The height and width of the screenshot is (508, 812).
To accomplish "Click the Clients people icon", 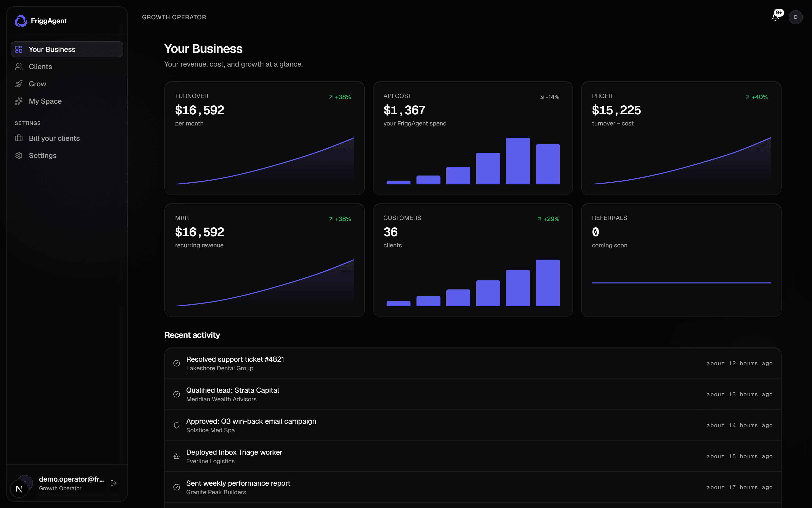I will coord(19,67).
